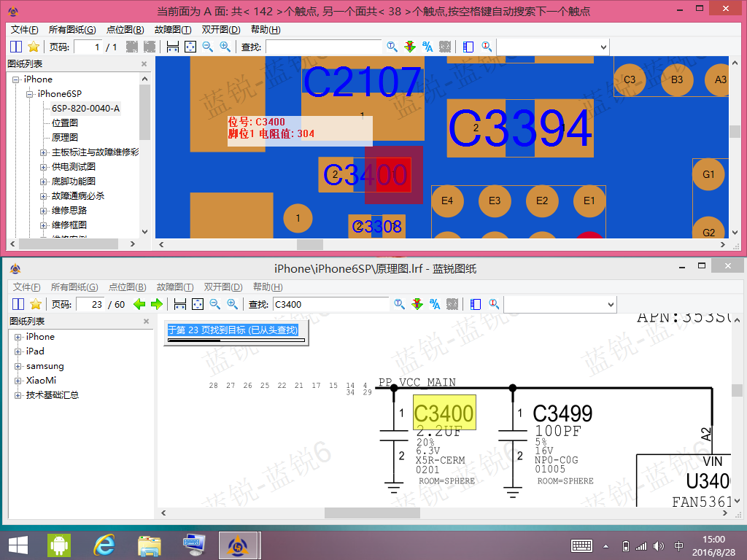Open the Windows Start button
The width and height of the screenshot is (747, 560).
18,545
